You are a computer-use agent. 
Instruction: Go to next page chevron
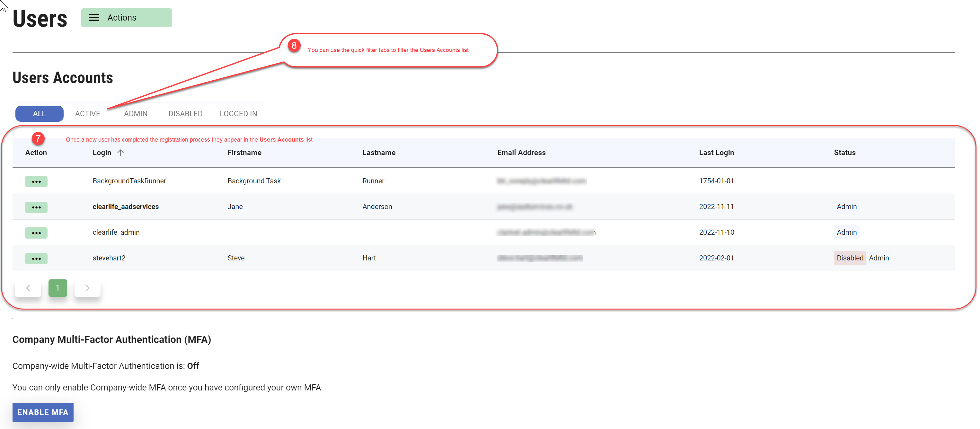87,288
